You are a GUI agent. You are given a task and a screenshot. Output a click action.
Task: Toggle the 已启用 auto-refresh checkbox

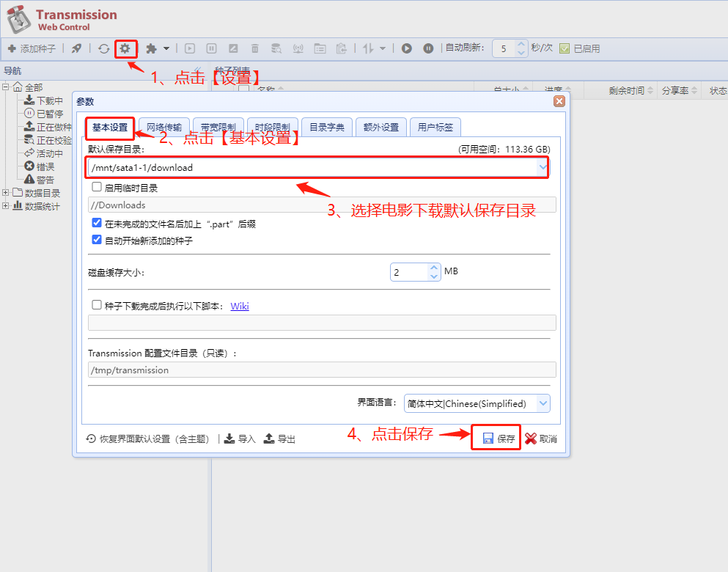coord(565,48)
